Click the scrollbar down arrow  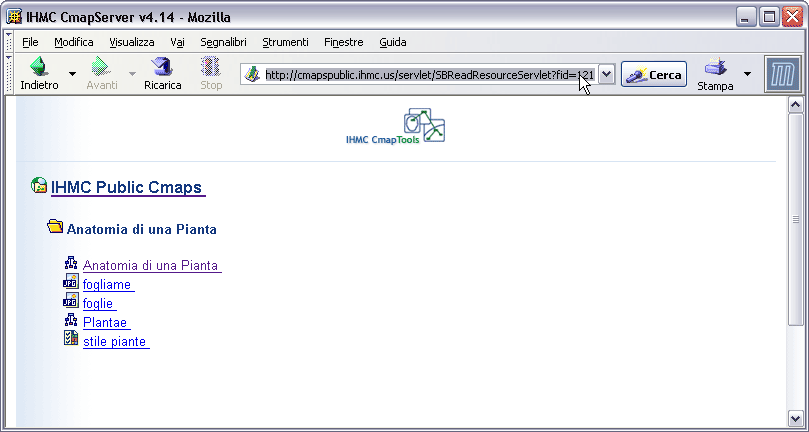[x=795, y=417]
